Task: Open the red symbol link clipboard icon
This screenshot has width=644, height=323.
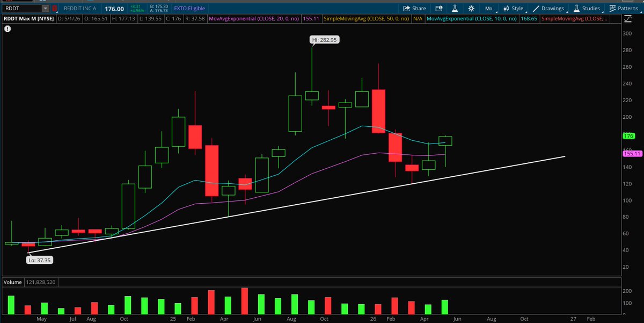Action: point(54,9)
